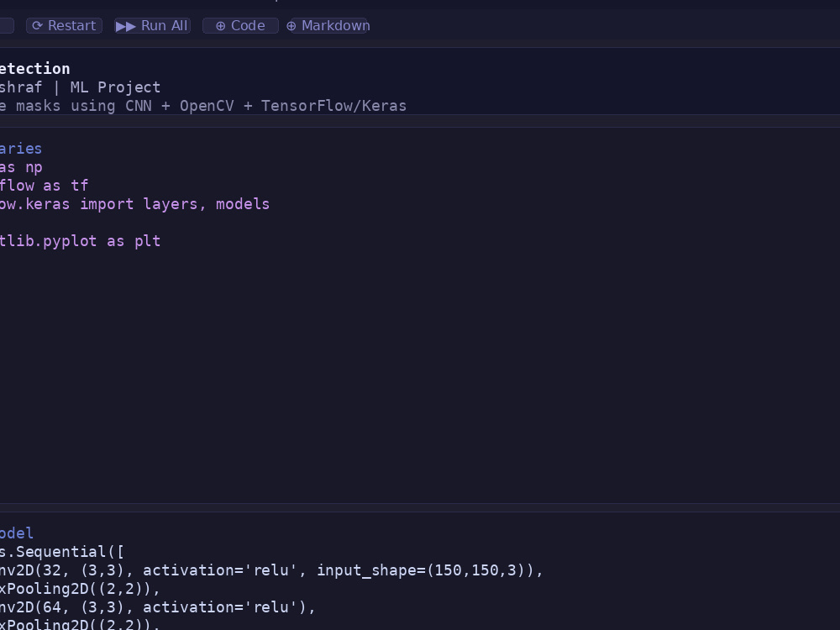This screenshot has width=840, height=630.
Task: Click the '| ML Project' subtitle line
Action: [x=81, y=87]
